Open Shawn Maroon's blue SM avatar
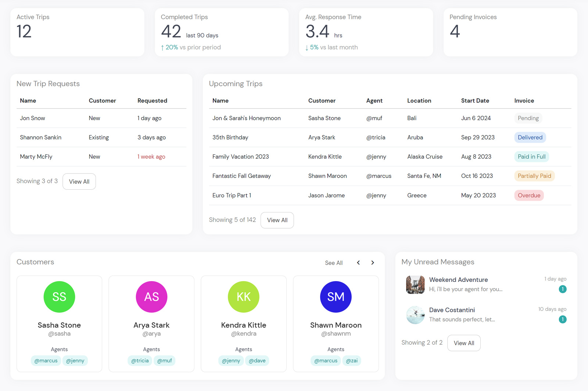This screenshot has height=391, width=588. tap(336, 297)
